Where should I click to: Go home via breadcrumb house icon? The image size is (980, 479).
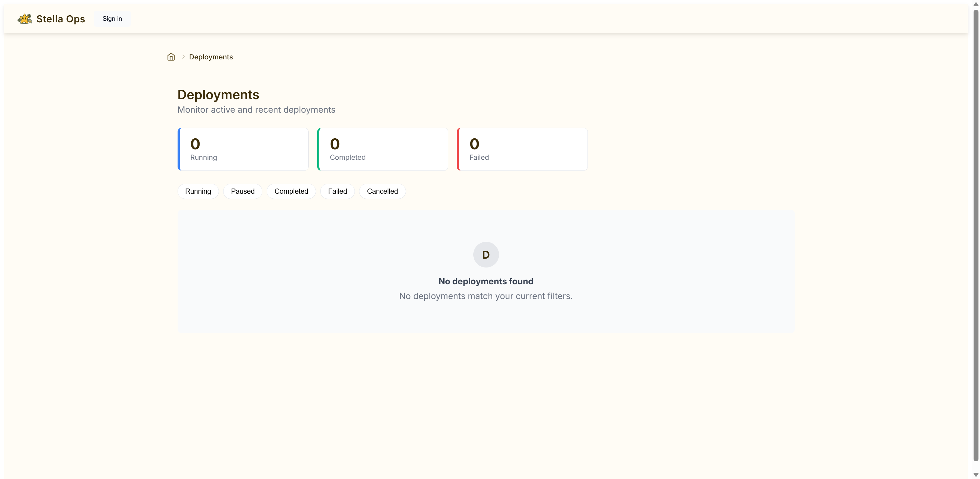click(x=171, y=57)
